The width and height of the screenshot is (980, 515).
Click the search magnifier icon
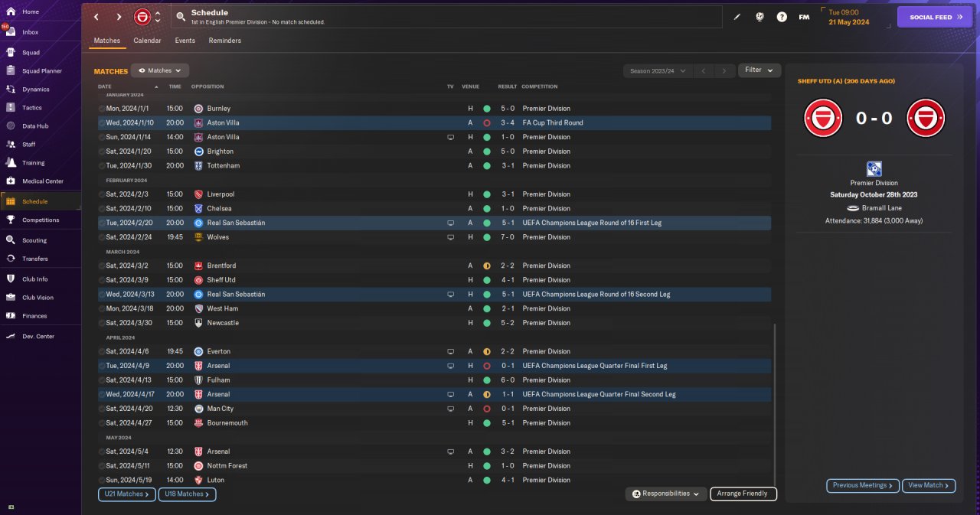(180, 16)
